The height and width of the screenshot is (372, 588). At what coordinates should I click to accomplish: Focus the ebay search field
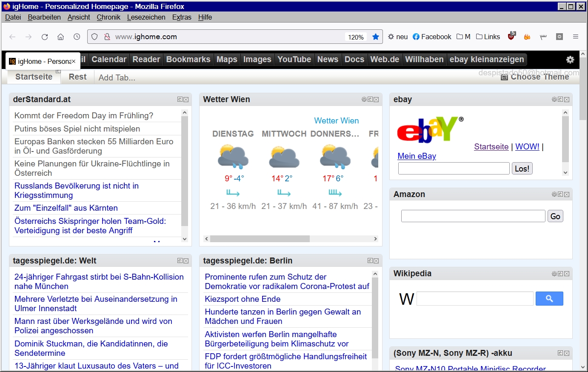point(454,169)
